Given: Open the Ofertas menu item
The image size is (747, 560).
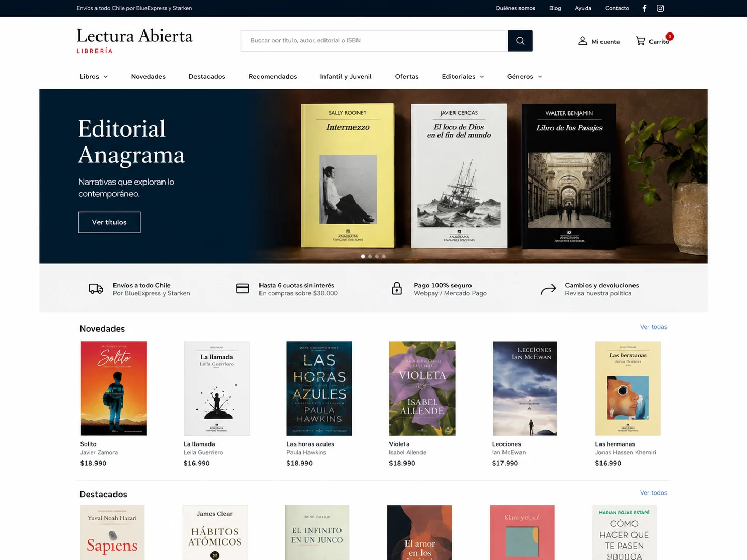Looking at the screenshot, I should click(x=407, y=77).
